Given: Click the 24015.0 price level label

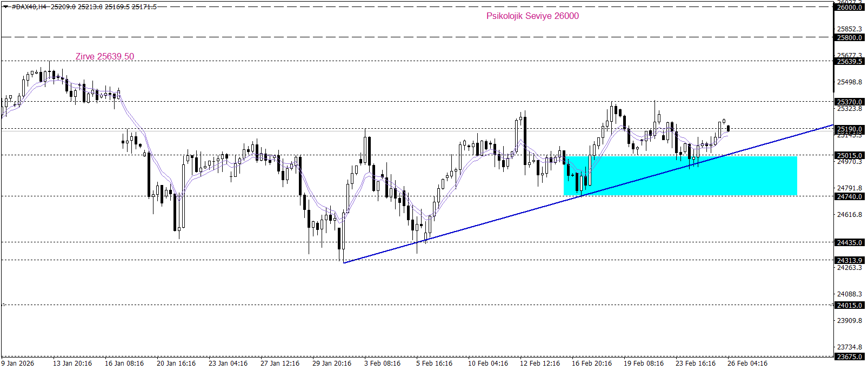Looking at the screenshot, I should (849, 306).
